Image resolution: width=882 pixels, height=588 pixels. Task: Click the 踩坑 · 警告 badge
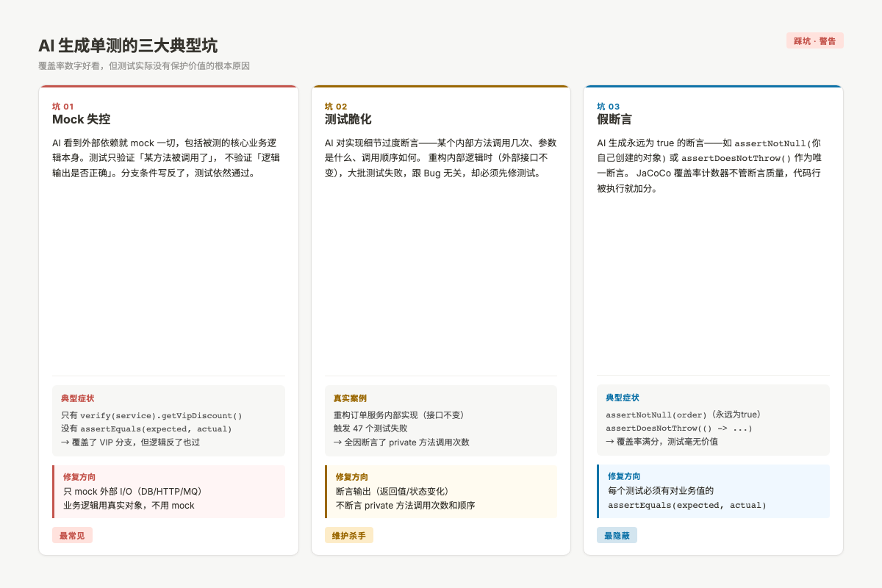click(x=814, y=41)
